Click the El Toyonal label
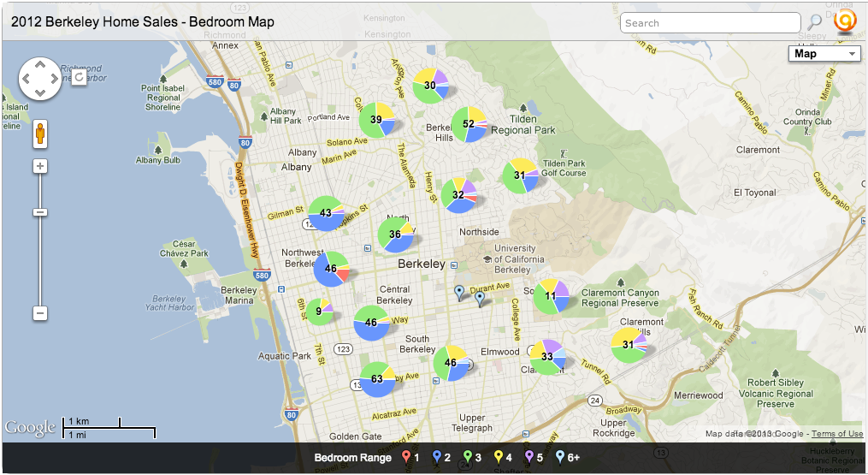 tap(754, 193)
